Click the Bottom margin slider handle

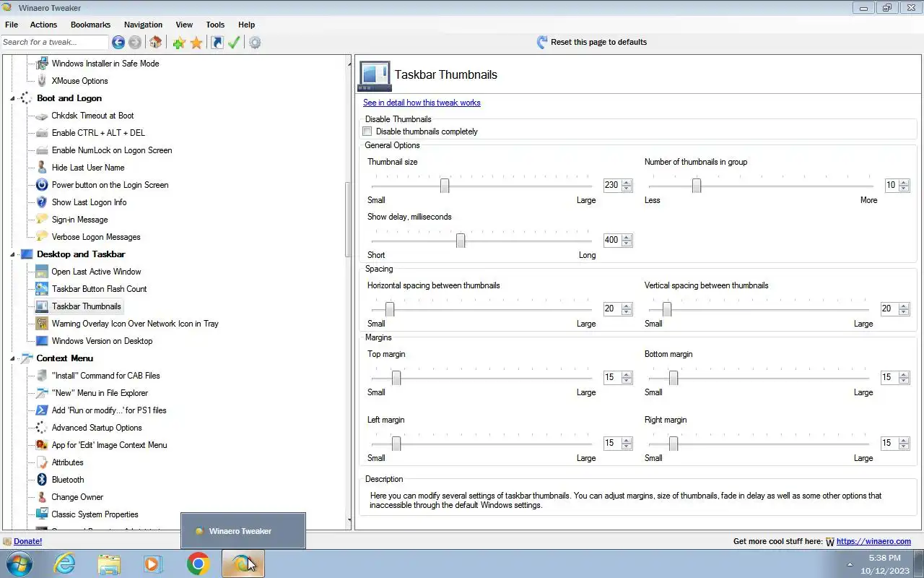click(x=674, y=378)
